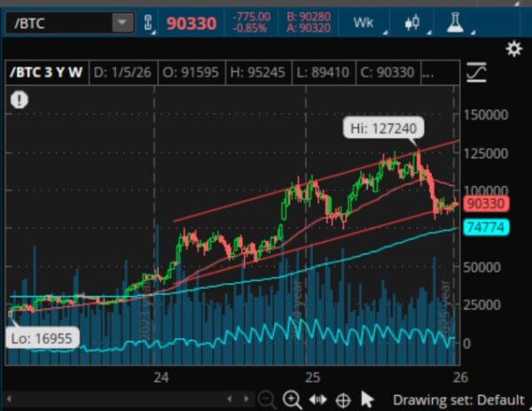Click the crosshair pan tool icon

[342, 399]
